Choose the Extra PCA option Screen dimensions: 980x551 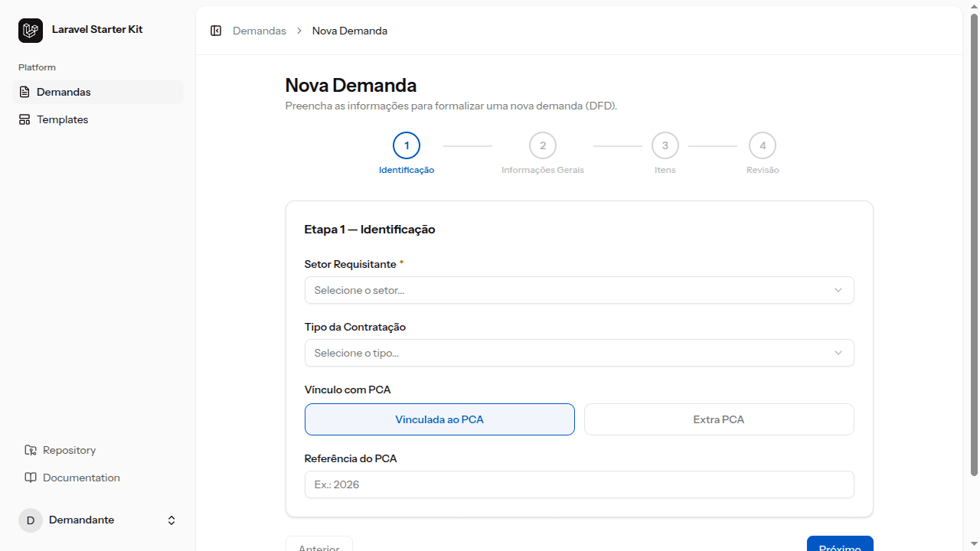[x=719, y=419]
